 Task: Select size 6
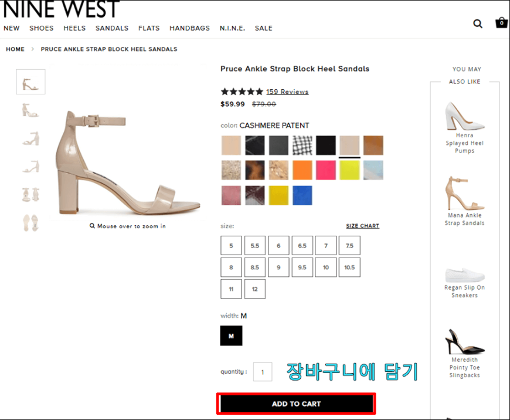278,245
